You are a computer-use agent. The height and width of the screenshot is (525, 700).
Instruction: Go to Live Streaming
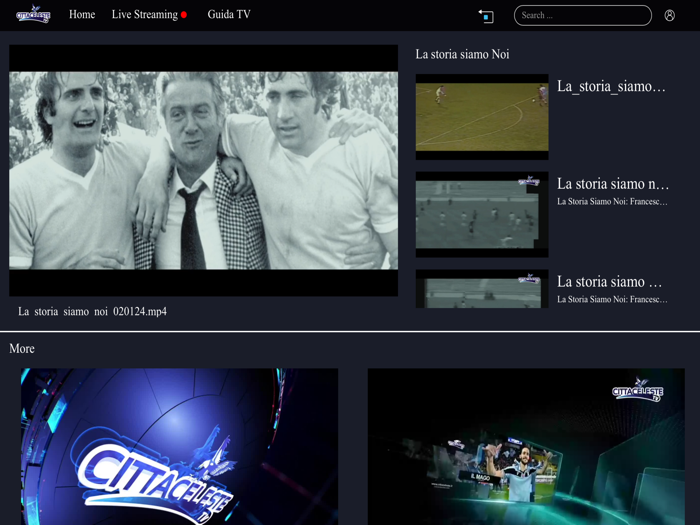(145, 15)
